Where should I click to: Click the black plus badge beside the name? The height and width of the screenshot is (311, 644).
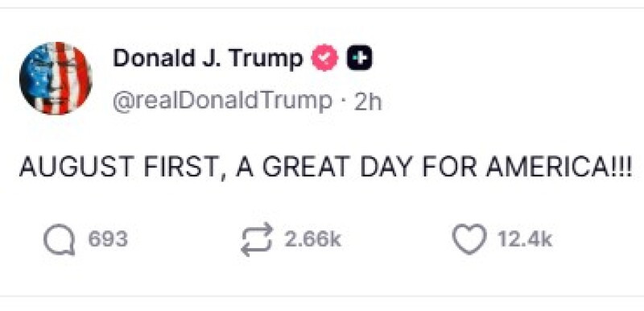(x=360, y=58)
